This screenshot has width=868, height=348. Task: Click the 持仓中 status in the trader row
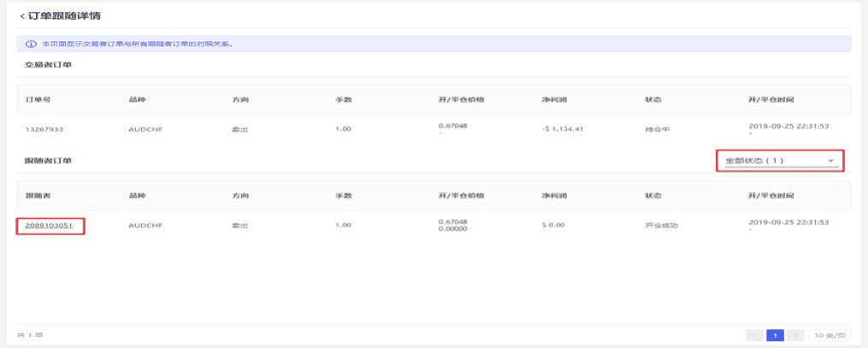tap(657, 130)
